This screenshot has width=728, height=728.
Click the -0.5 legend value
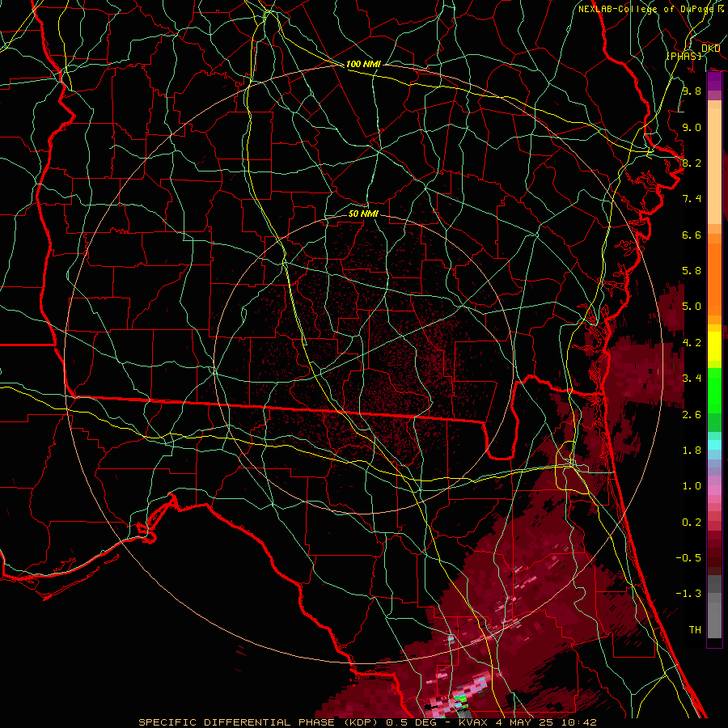tap(688, 558)
